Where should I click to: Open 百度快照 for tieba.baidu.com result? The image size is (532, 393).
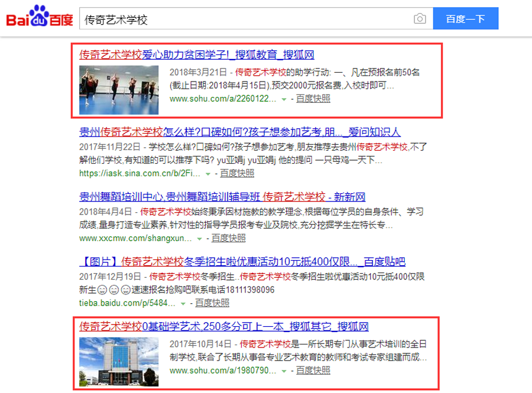click(x=212, y=303)
